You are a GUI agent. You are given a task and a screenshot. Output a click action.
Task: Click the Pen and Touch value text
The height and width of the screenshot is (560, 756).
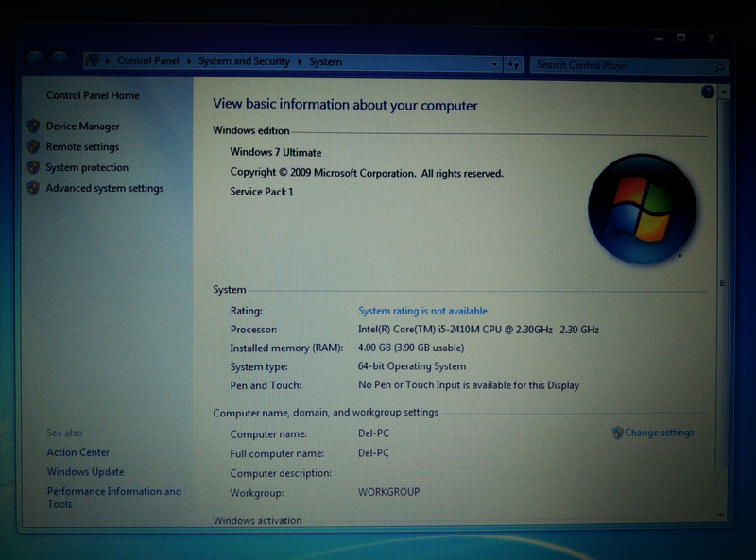click(x=468, y=385)
